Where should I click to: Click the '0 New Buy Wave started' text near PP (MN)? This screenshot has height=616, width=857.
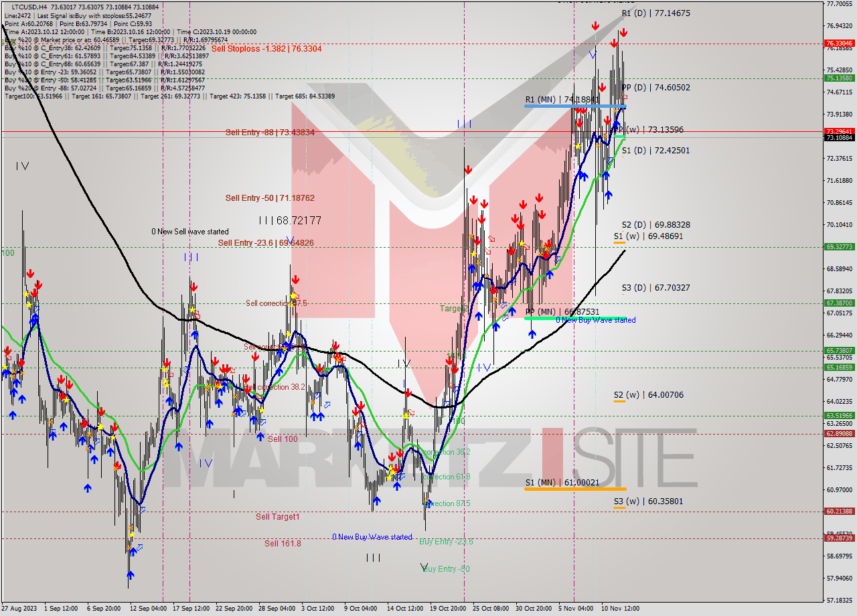click(596, 320)
